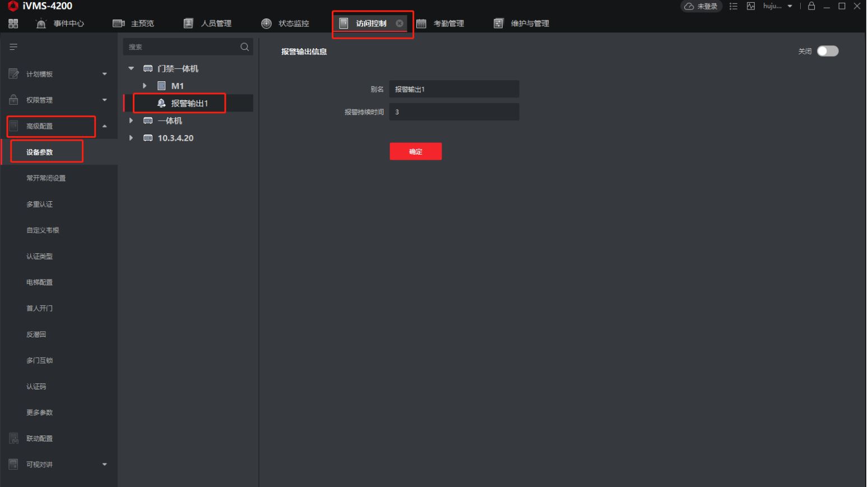Open the resource monitor chart icon
Viewport: 868px width, 487px height.
coord(751,6)
